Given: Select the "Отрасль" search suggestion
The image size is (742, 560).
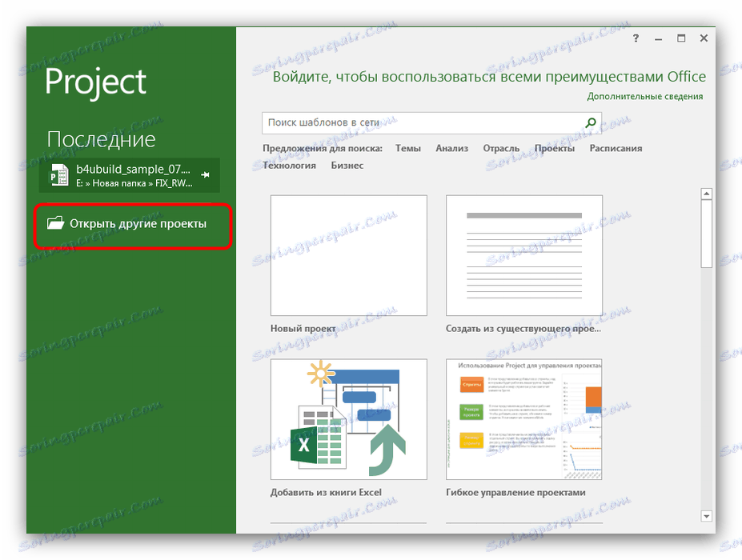Looking at the screenshot, I should coord(501,149).
